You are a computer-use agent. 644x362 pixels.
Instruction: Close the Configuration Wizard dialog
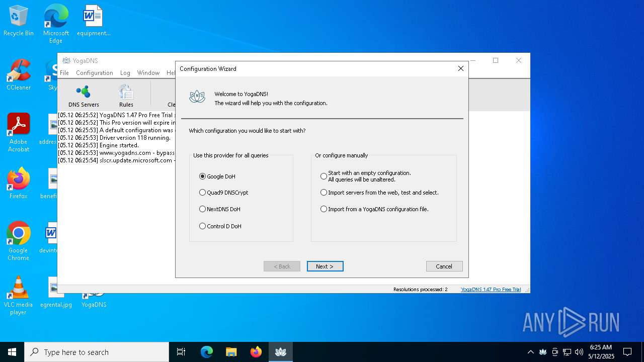point(460,68)
